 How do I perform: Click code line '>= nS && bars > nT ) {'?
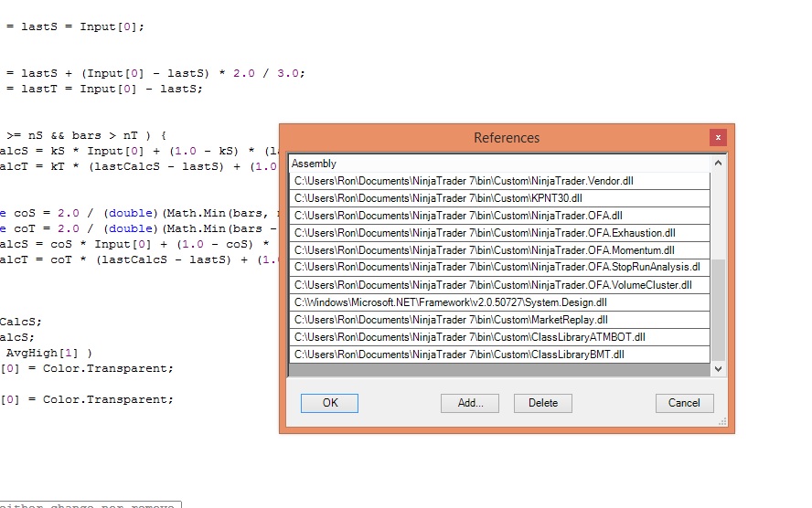pyautogui.click(x=86, y=135)
